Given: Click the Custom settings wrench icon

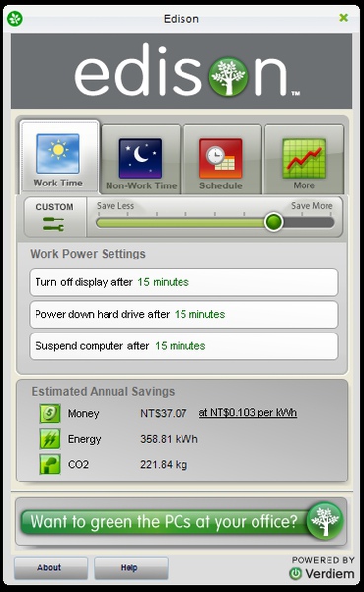Looking at the screenshot, I should [x=53, y=224].
